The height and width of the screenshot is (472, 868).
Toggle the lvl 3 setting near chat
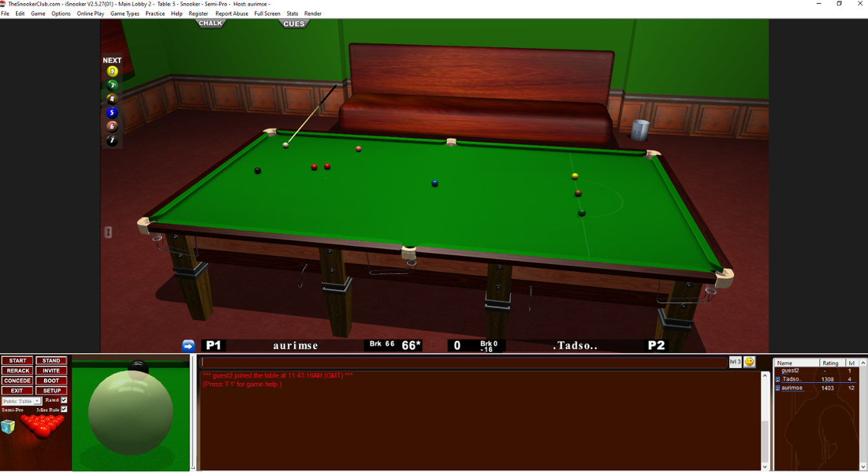point(735,362)
